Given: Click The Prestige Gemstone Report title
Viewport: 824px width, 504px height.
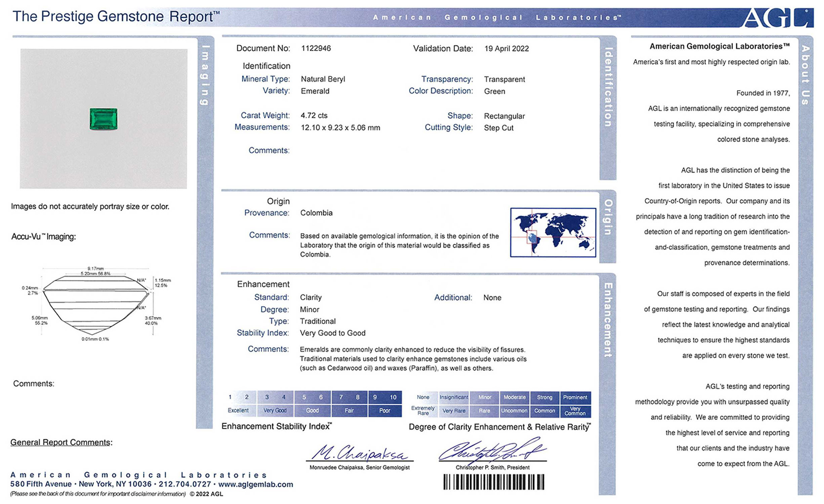Looking at the screenshot, I should tap(116, 16).
